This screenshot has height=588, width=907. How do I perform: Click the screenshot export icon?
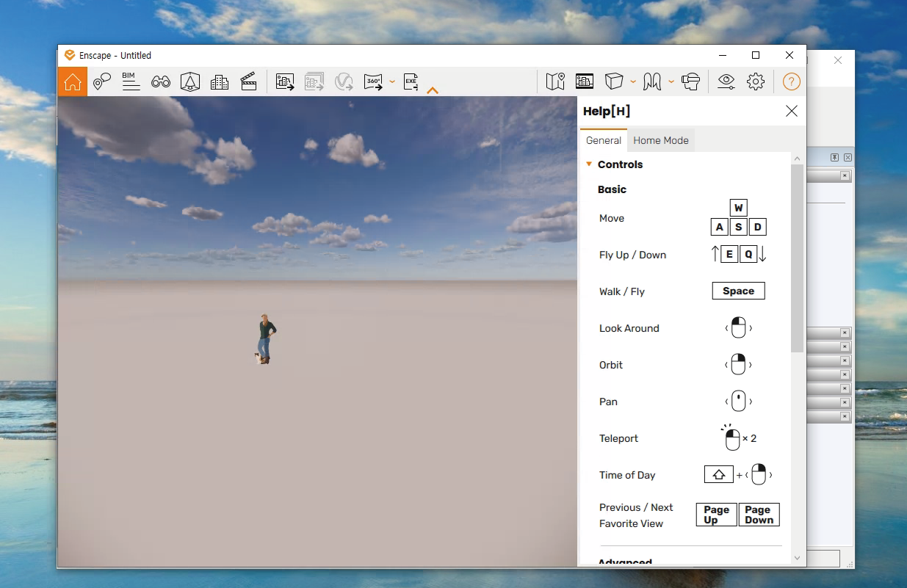[285, 82]
